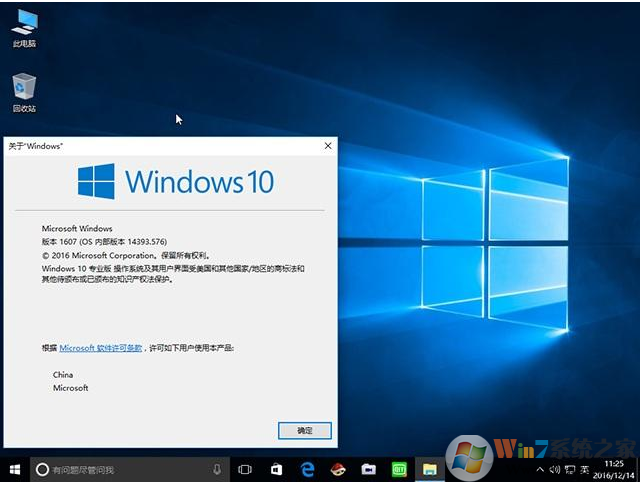This screenshot has height=484, width=643.
Task: Launch Microsoft Store from the taskbar
Action: tap(276, 469)
